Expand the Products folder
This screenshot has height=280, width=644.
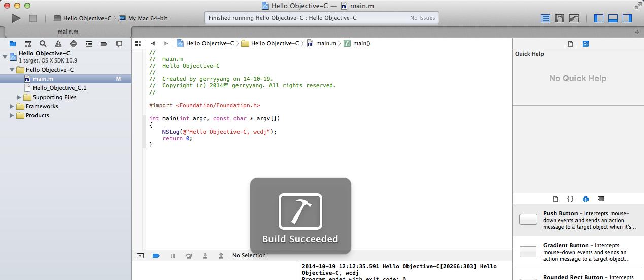pyautogui.click(x=12, y=115)
